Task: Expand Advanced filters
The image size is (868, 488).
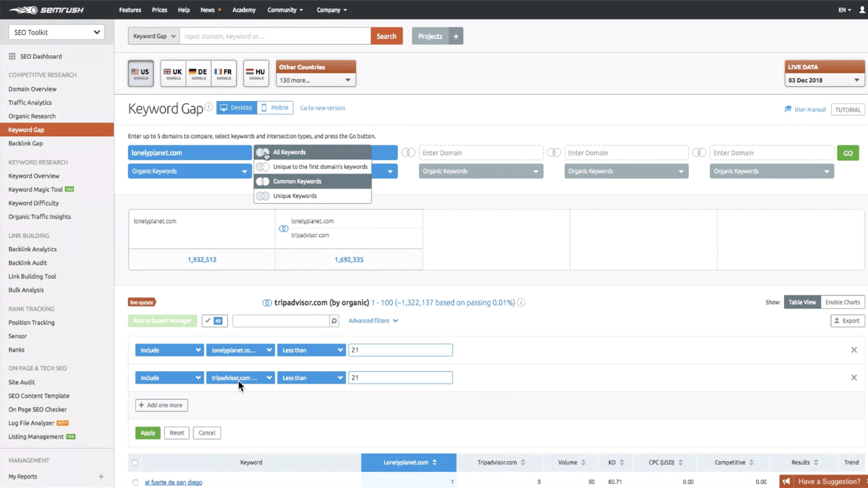Action: (x=373, y=321)
